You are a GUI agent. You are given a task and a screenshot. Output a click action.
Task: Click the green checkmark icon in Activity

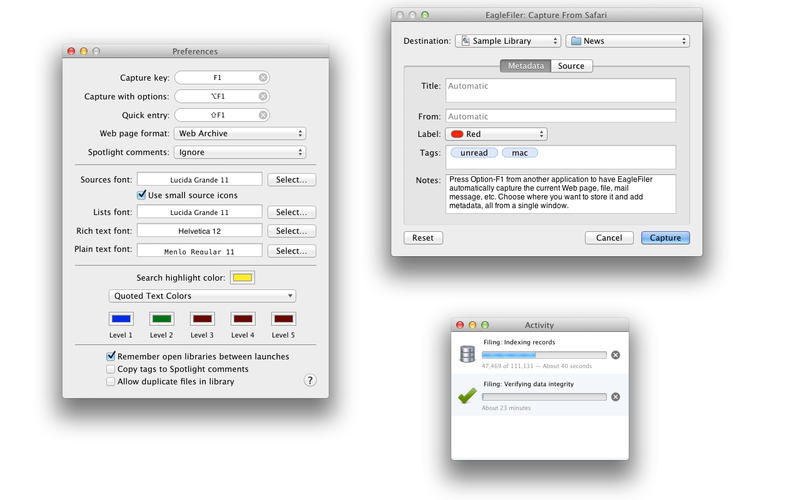click(467, 395)
